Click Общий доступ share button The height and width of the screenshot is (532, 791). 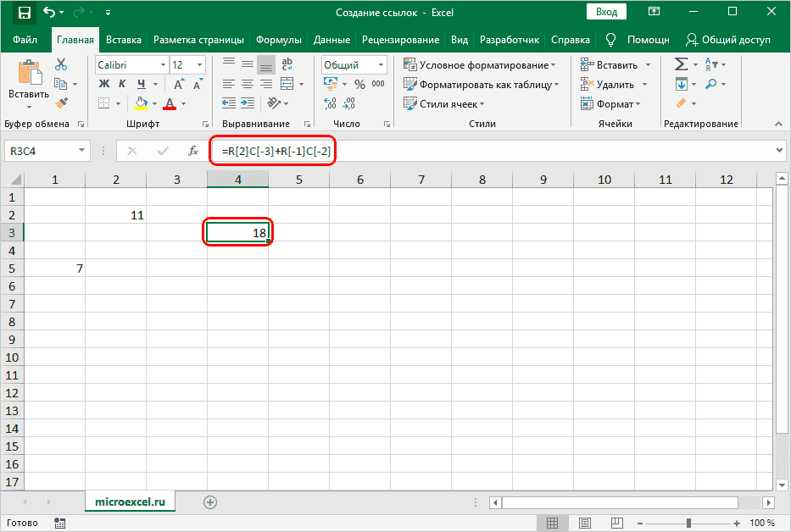(728, 40)
